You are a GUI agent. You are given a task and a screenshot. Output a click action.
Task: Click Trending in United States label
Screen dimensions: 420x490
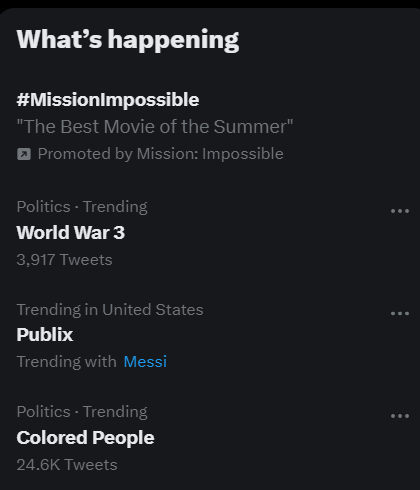110,310
